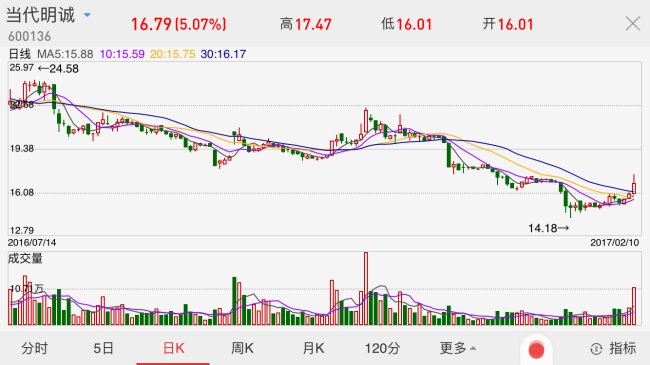Viewport: 650px width, 365px height.
Task: Tap the 成交量 volume panel label
Action: point(25,258)
